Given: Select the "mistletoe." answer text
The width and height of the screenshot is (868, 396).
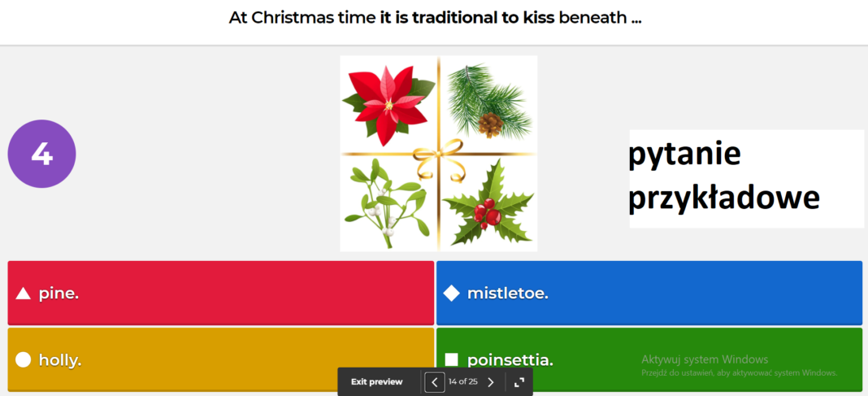Looking at the screenshot, I should (x=507, y=294).
